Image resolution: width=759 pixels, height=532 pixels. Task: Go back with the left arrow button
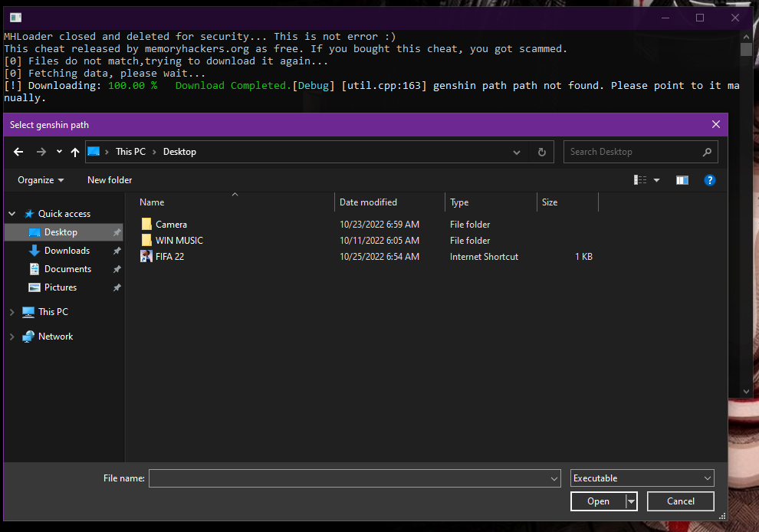click(x=18, y=152)
